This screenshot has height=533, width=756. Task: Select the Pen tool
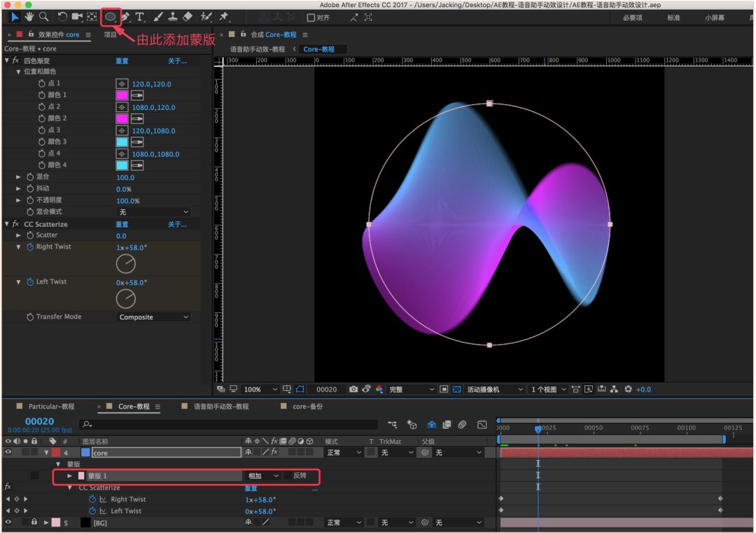click(126, 18)
